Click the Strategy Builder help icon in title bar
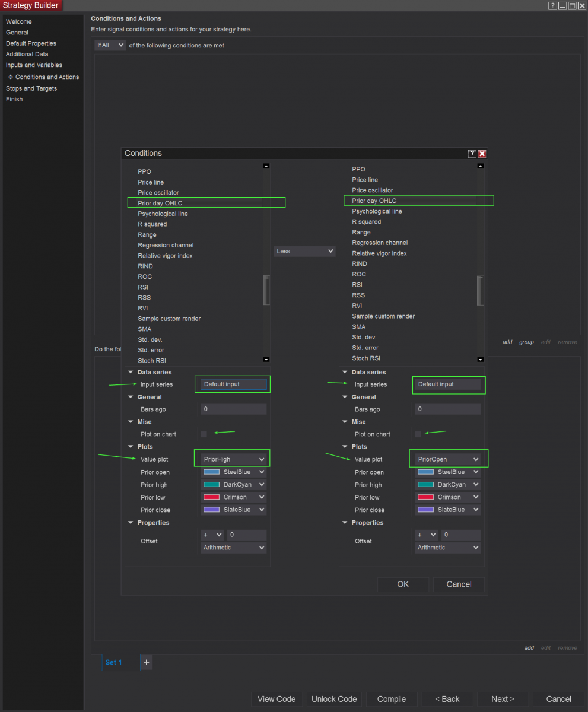588x712 pixels. point(552,6)
